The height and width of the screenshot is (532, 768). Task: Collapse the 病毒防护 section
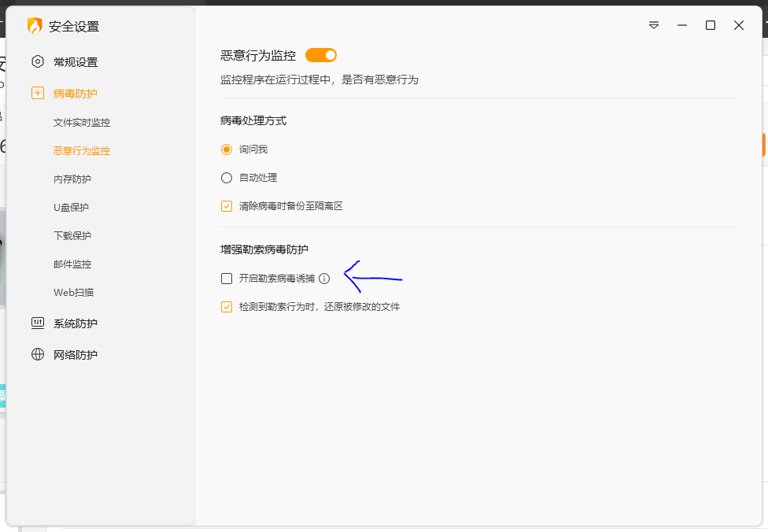coord(76,94)
